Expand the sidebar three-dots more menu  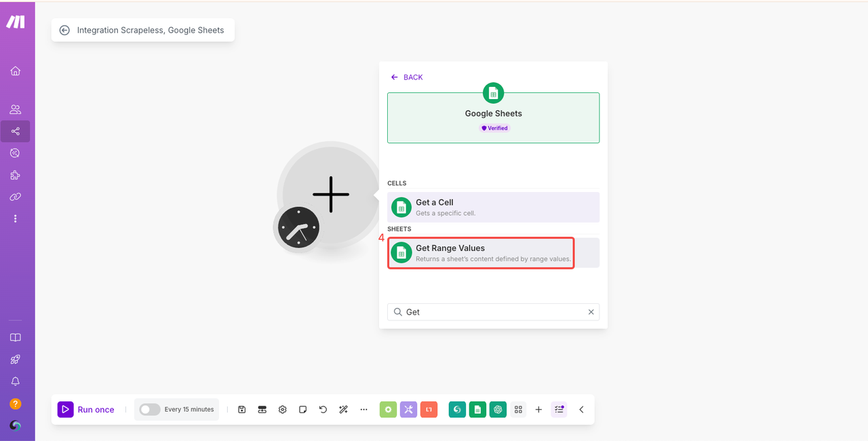tap(15, 218)
